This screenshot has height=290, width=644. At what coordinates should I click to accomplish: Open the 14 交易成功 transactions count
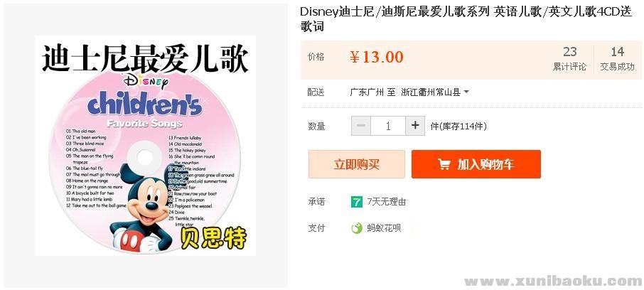[x=617, y=59]
